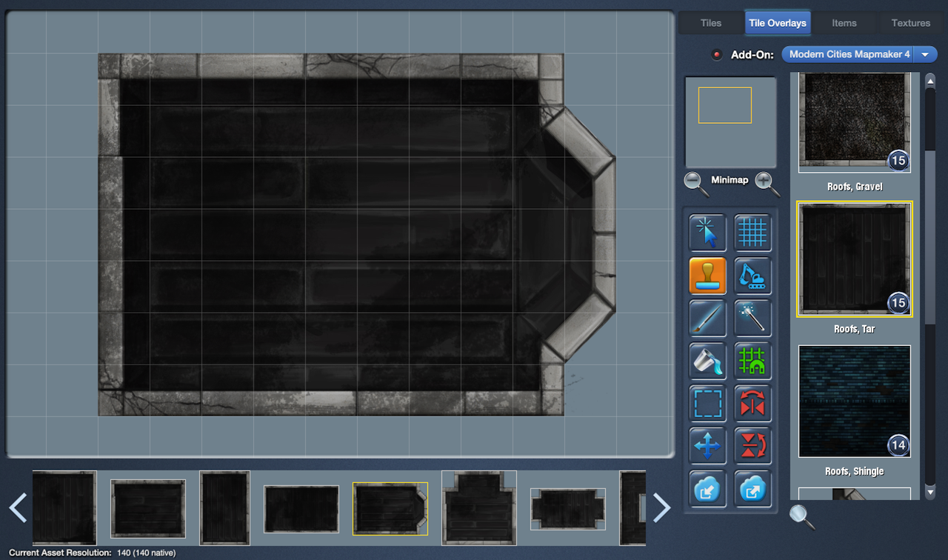
Task: Select the pointer selection tool
Action: pyautogui.click(x=707, y=233)
